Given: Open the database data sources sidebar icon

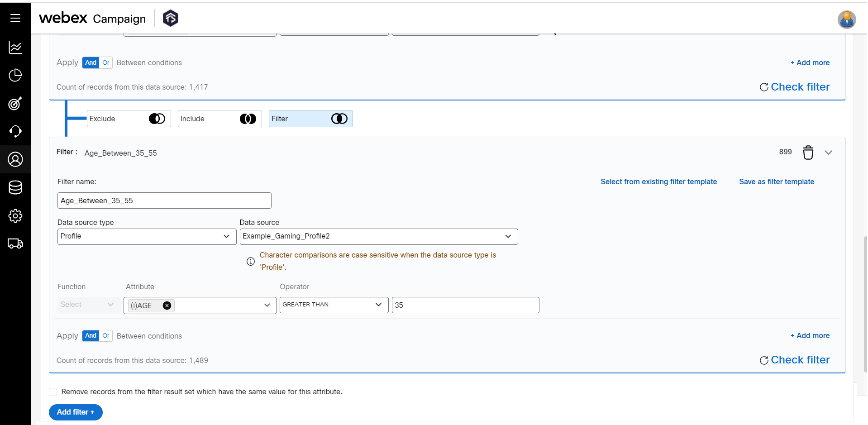Looking at the screenshot, I should click(x=15, y=187).
